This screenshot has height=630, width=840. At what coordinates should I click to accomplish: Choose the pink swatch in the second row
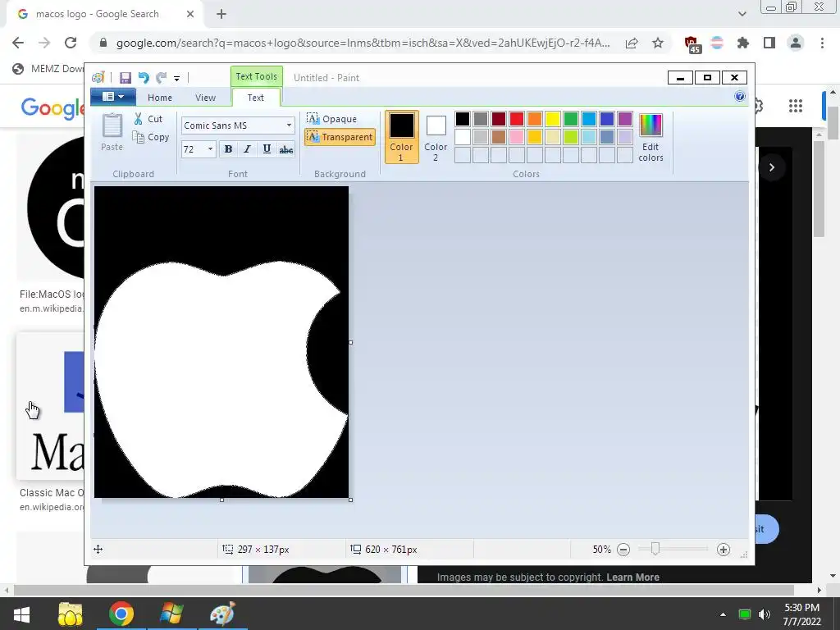click(x=517, y=137)
